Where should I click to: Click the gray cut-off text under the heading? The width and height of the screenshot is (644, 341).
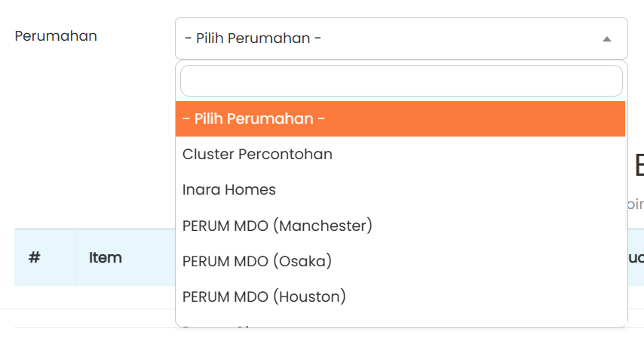(636, 204)
